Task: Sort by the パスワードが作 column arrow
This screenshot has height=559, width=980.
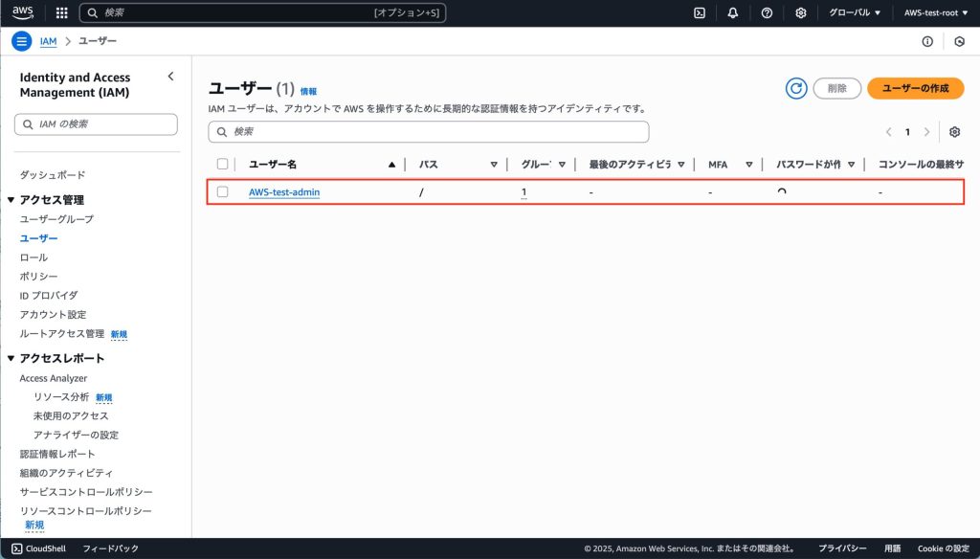Action: pyautogui.click(x=851, y=165)
